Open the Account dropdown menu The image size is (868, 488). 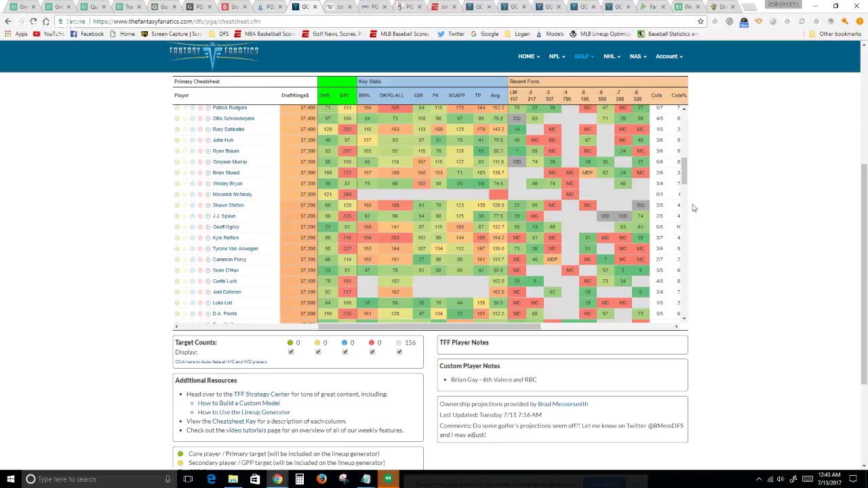(669, 56)
